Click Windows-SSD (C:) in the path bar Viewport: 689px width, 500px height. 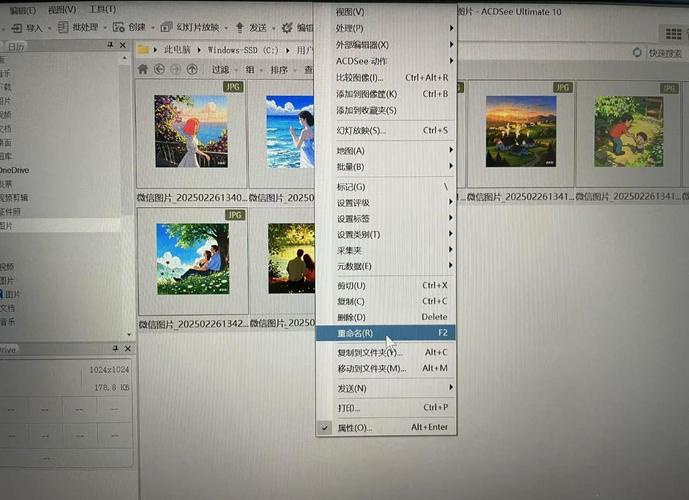click(x=243, y=50)
